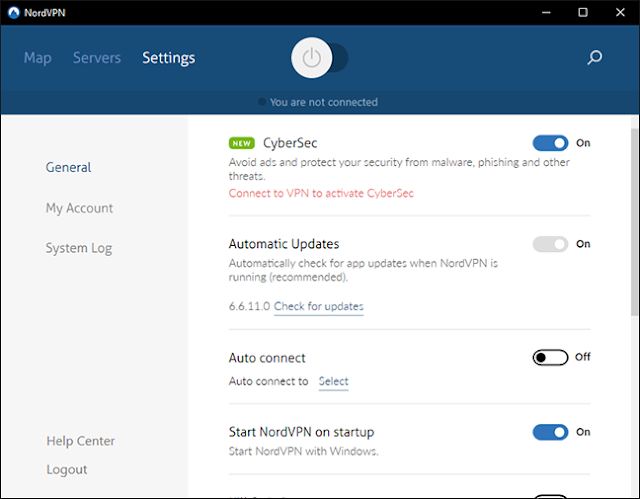Viewport: 640px width, 499px height.
Task: Click the settings vertical scrollbar
Action: [634, 222]
